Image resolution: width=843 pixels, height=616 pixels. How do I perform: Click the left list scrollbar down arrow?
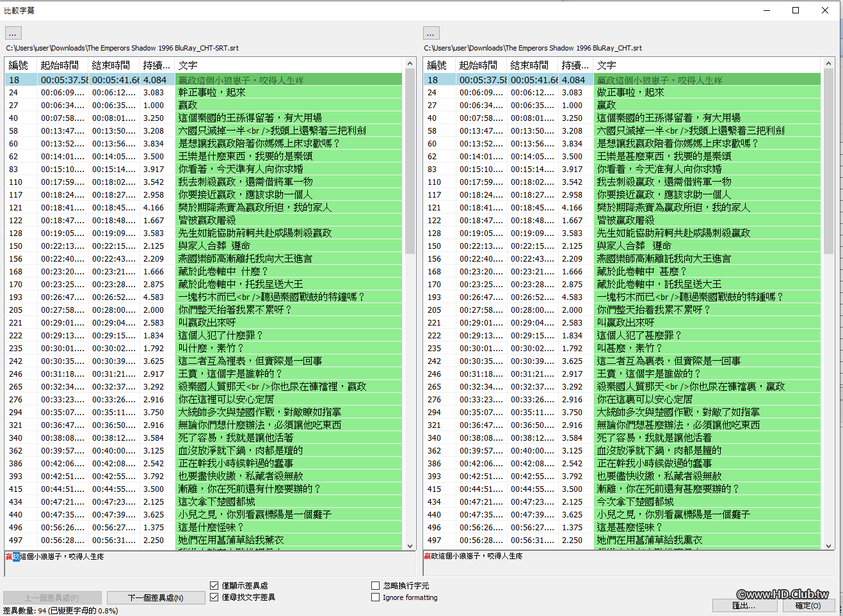pyautogui.click(x=410, y=547)
